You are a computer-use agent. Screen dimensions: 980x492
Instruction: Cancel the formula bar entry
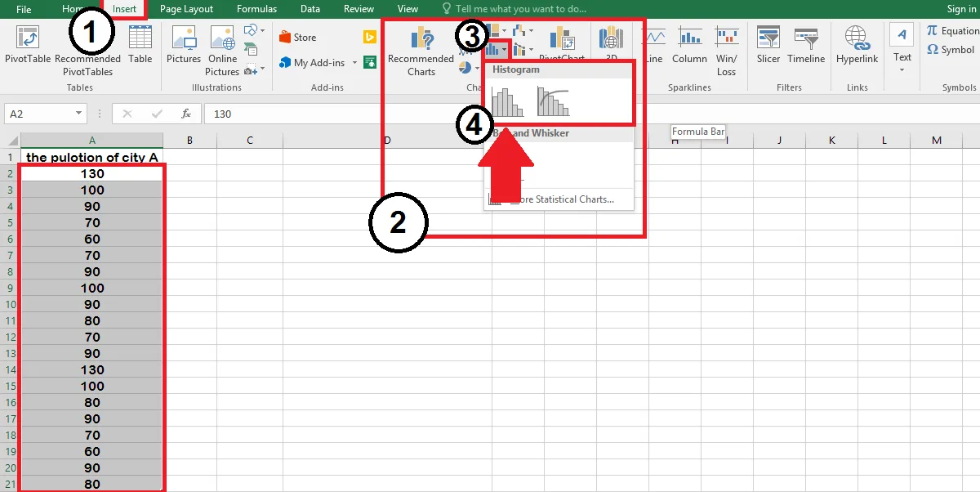tap(127, 114)
